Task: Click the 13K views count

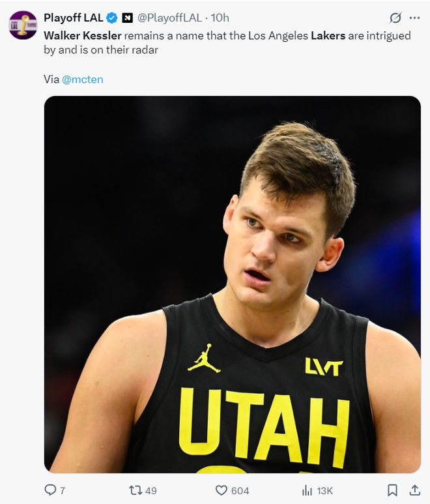Action: click(324, 490)
